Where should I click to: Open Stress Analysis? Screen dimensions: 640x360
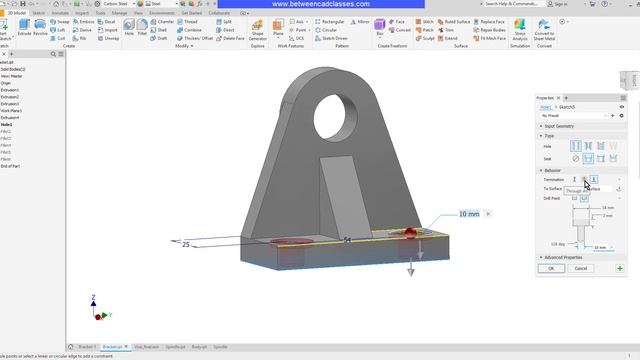pos(520,30)
